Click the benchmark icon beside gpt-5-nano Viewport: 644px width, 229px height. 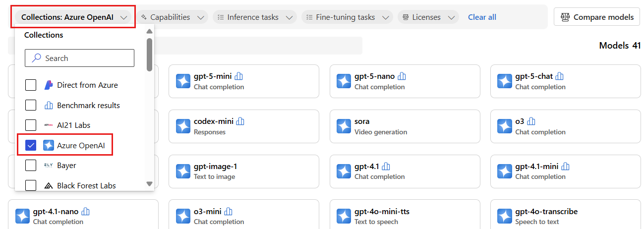[402, 76]
